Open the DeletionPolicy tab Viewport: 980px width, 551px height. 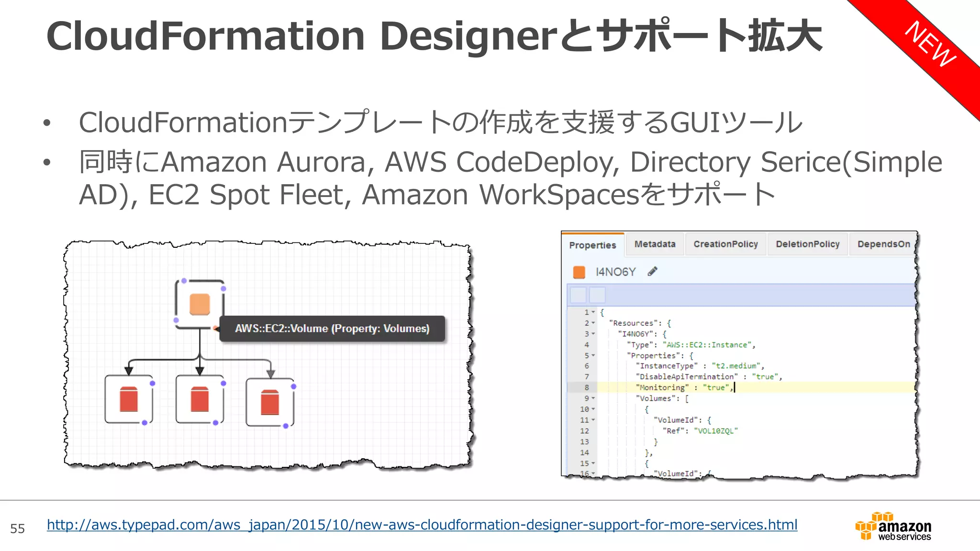[807, 244]
